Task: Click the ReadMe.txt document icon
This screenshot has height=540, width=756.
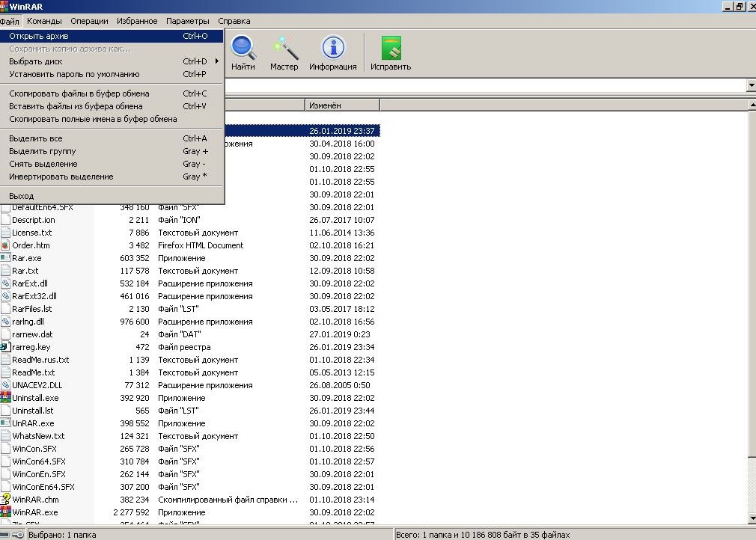Action: (5, 372)
